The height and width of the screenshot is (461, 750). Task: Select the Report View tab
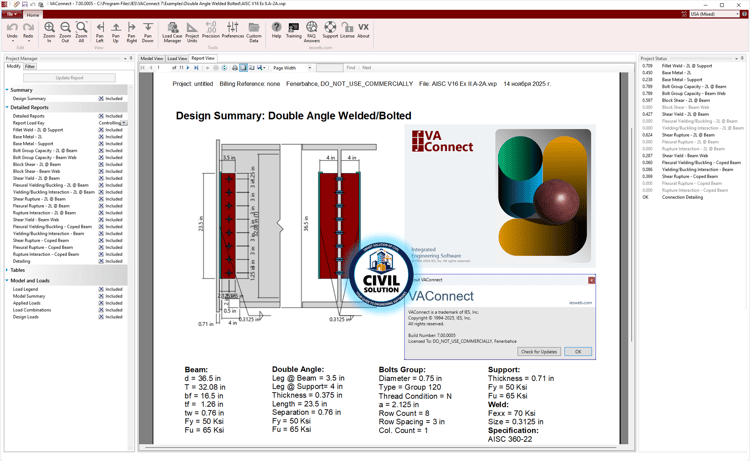point(203,58)
